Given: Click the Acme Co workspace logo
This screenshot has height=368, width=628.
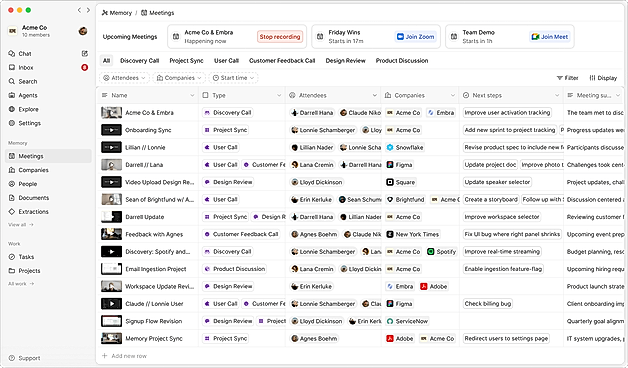Looking at the screenshot, I should (13, 31).
